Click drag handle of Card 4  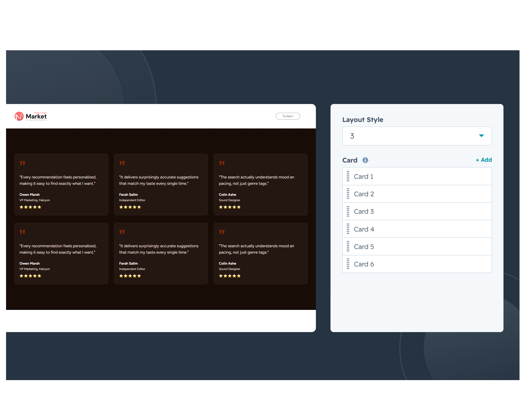click(348, 229)
